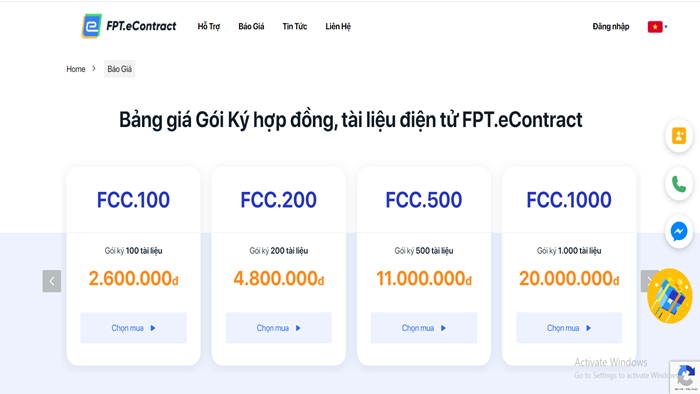Viewport: 700px width, 394px height.
Task: Choose Chọn mua for FCC.100 package
Action: click(133, 328)
